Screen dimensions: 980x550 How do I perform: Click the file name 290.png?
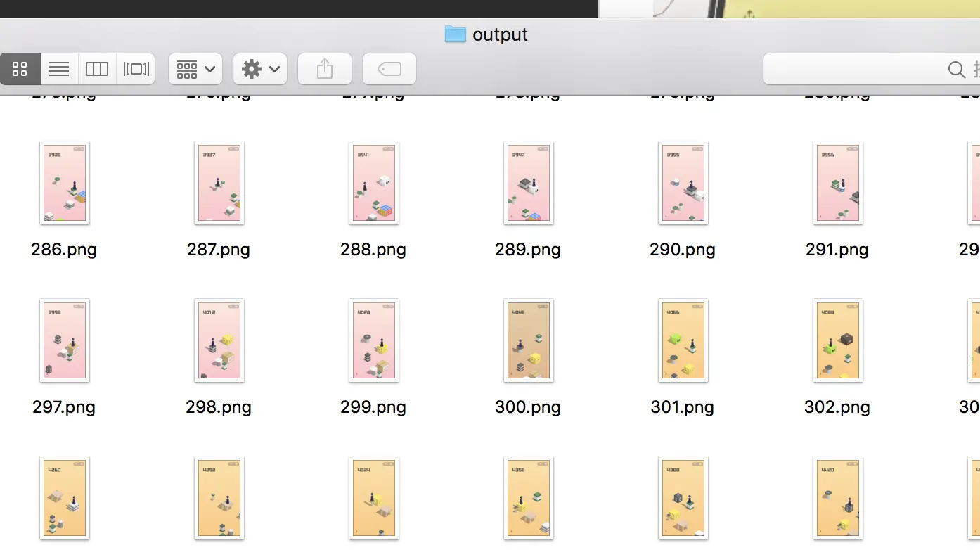(683, 250)
